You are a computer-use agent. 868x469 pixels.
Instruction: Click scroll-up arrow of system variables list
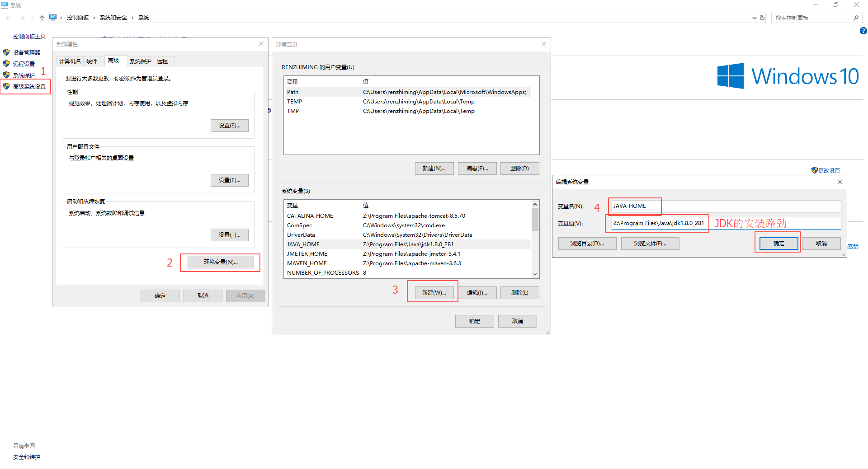[x=535, y=204]
